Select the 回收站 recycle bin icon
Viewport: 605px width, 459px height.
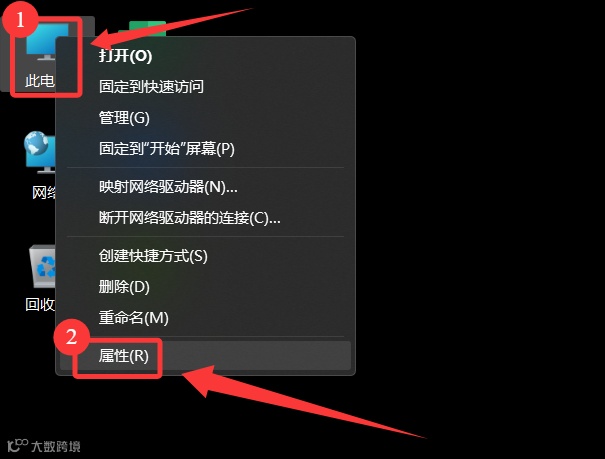point(42,266)
